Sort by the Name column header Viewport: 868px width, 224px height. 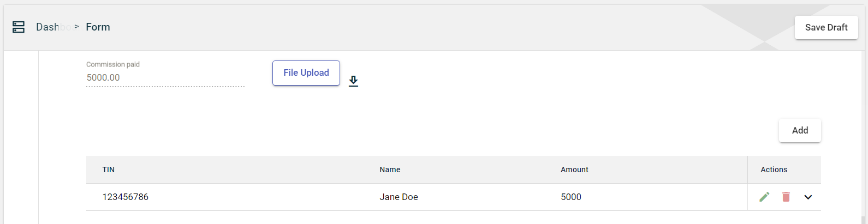390,170
